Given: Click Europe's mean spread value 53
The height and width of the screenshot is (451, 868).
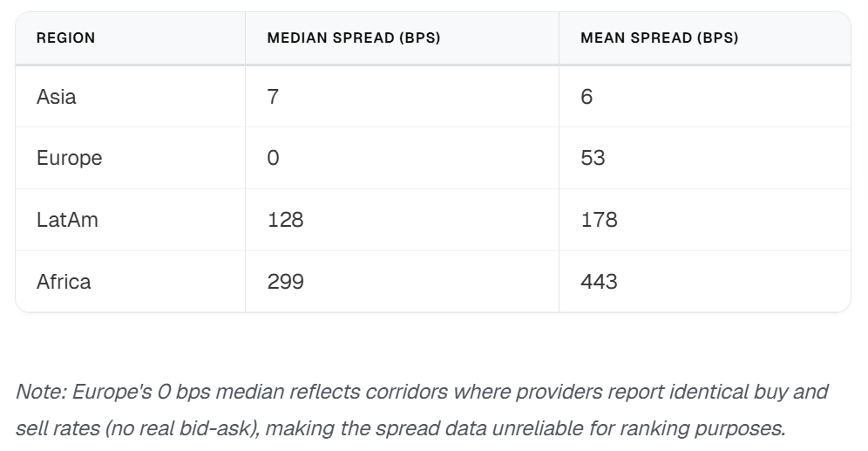Looking at the screenshot, I should pyautogui.click(x=593, y=158).
